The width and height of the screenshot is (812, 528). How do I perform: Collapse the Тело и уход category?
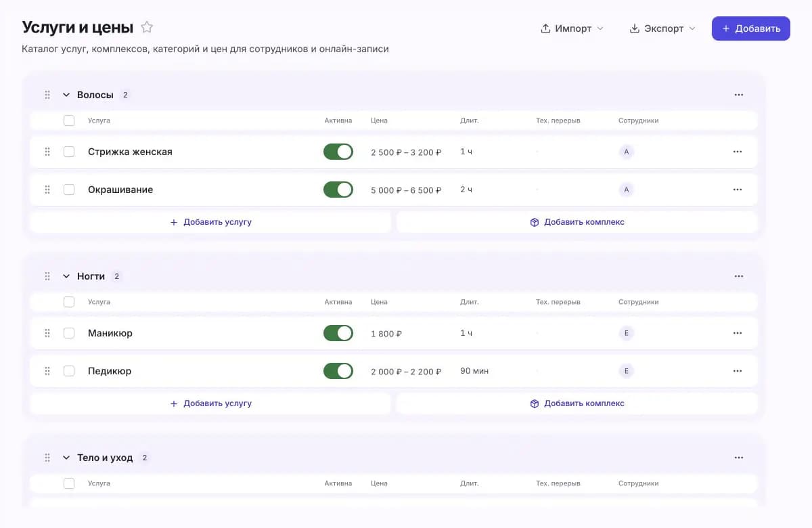click(66, 458)
